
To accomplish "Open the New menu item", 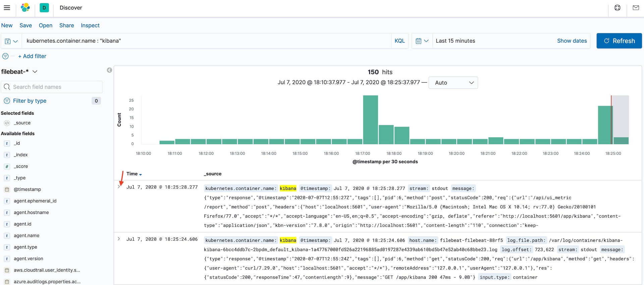I will [7, 25].
